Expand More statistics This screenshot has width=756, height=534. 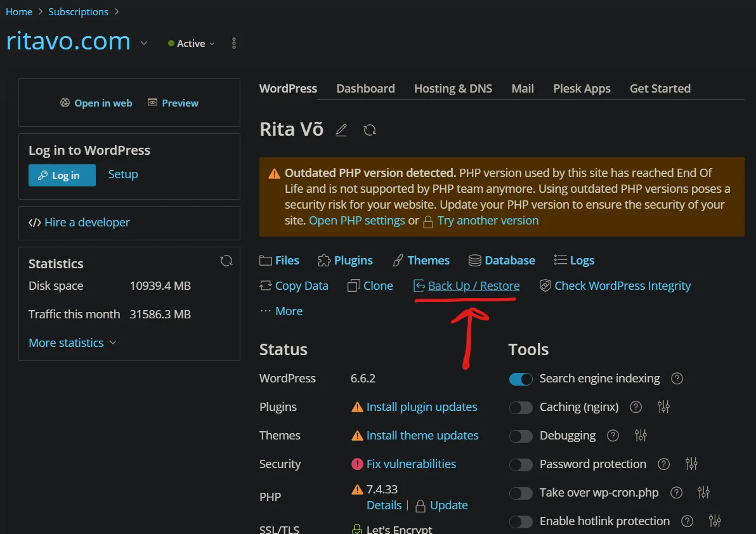pos(72,342)
